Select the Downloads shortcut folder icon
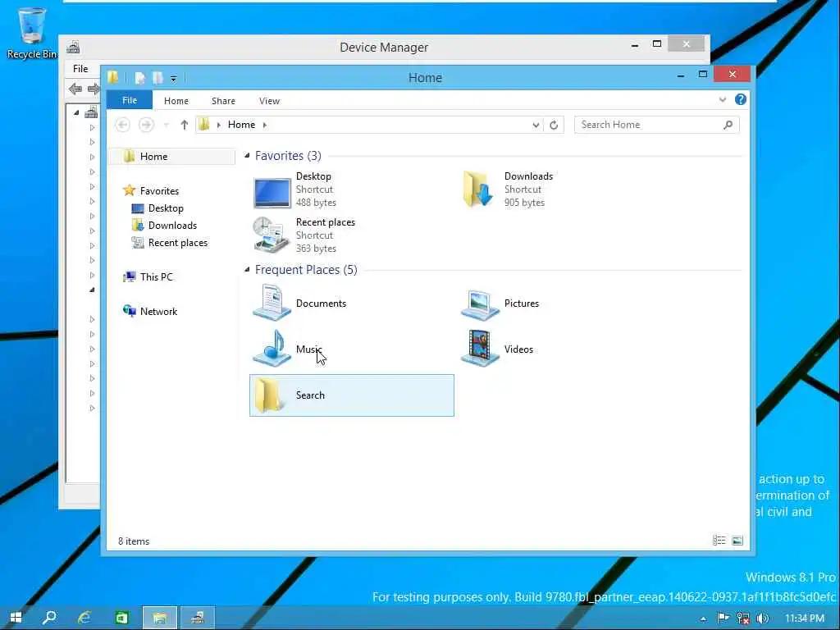Image resolution: width=840 pixels, height=630 pixels. [x=477, y=189]
